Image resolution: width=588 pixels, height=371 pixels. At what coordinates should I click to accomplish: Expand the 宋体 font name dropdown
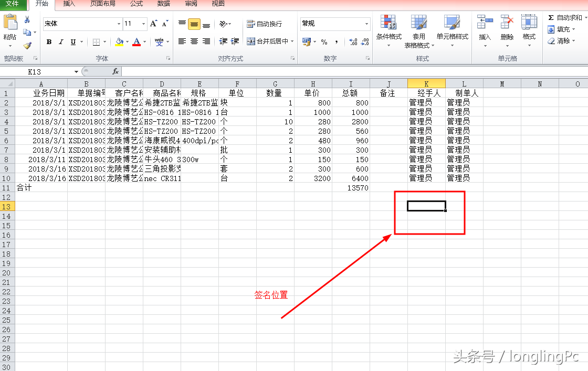point(119,24)
